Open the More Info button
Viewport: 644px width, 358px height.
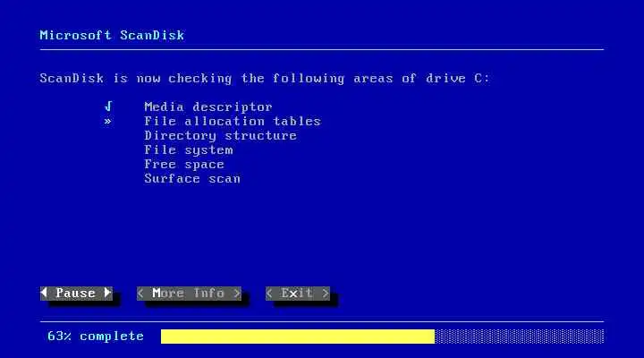[189, 293]
